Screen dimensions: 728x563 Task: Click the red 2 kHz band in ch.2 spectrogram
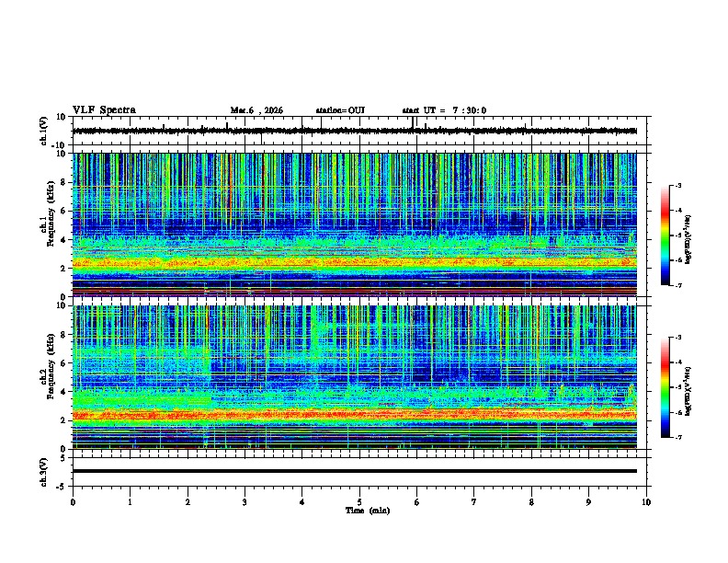point(355,414)
